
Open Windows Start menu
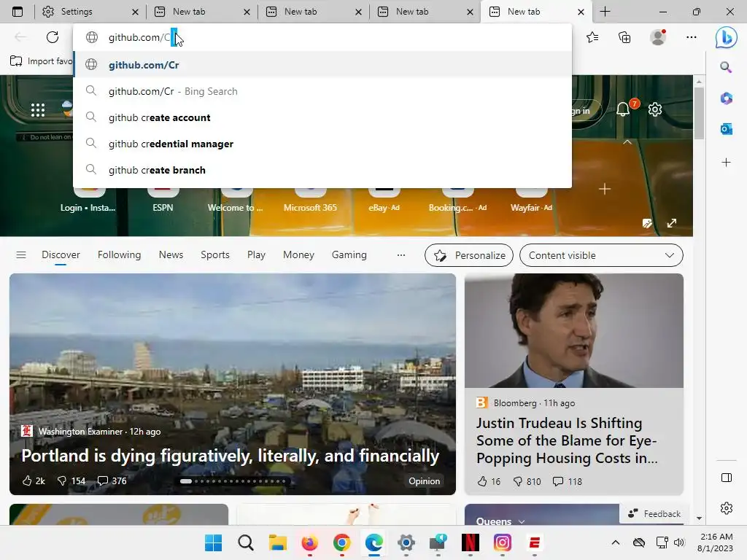click(x=213, y=542)
